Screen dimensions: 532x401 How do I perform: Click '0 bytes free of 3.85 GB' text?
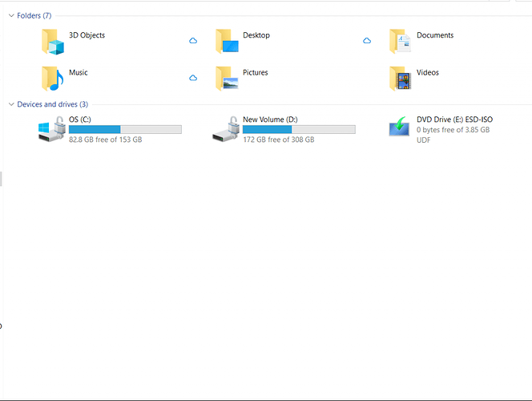pyautogui.click(x=453, y=130)
